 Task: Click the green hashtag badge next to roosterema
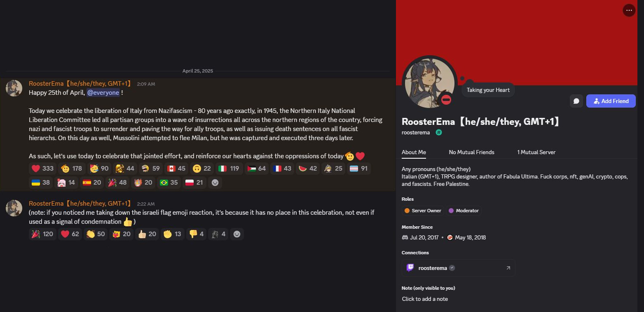tap(439, 132)
